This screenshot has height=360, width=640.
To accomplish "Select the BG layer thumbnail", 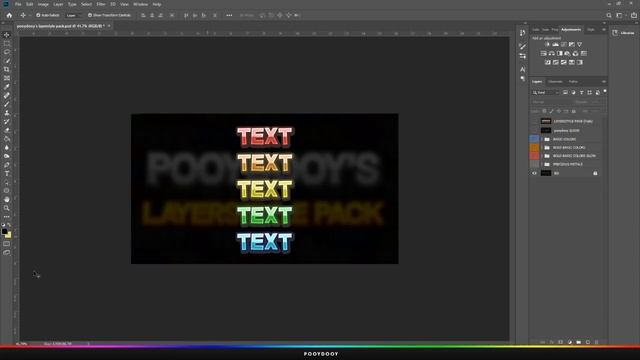I will tap(546, 173).
